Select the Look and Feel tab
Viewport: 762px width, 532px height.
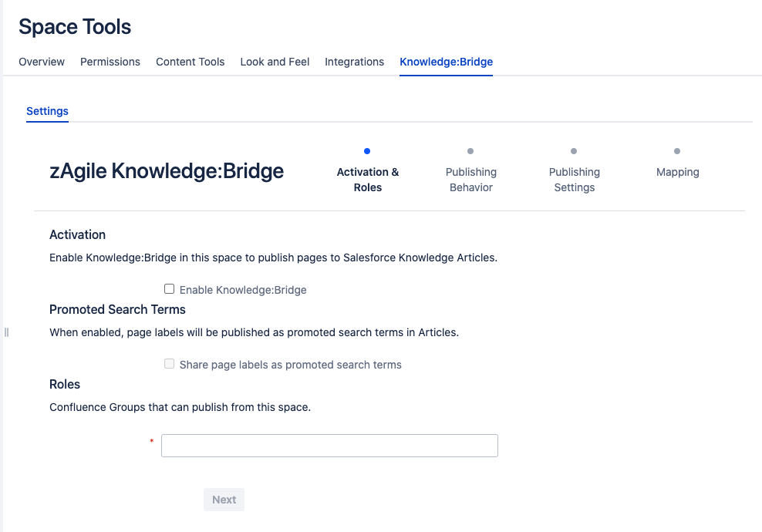pyautogui.click(x=275, y=62)
